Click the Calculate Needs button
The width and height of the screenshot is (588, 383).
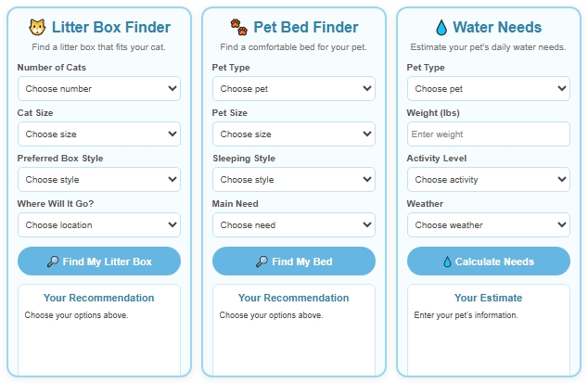pyautogui.click(x=489, y=262)
